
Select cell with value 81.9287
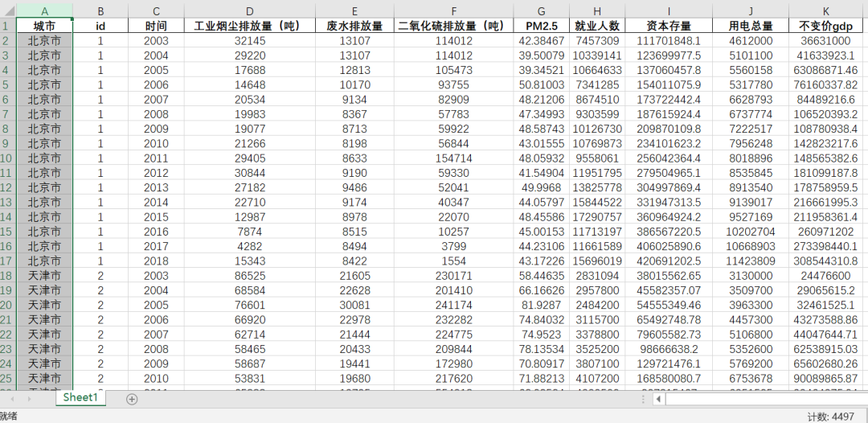[x=542, y=305]
